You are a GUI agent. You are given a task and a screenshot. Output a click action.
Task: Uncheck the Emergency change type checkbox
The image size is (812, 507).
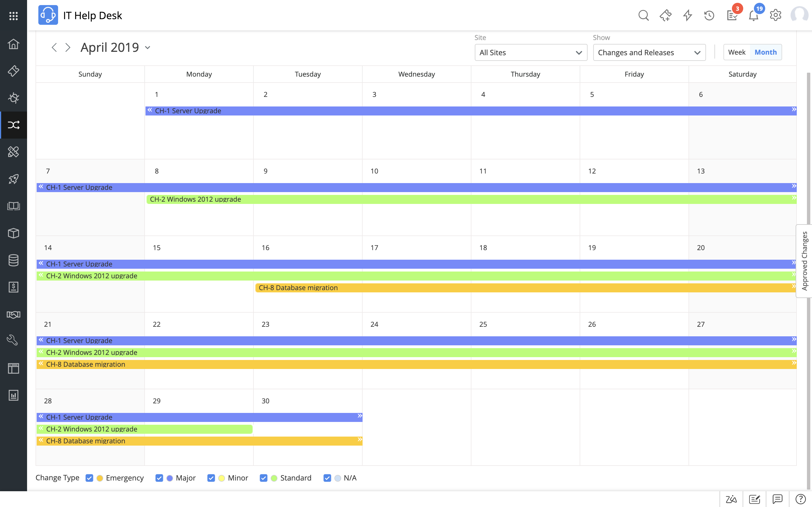click(89, 478)
